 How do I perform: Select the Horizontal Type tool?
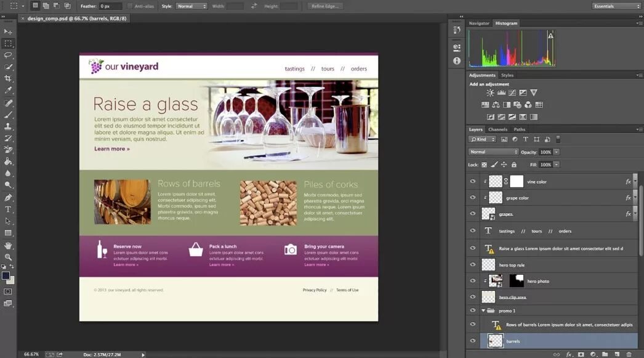8,208
